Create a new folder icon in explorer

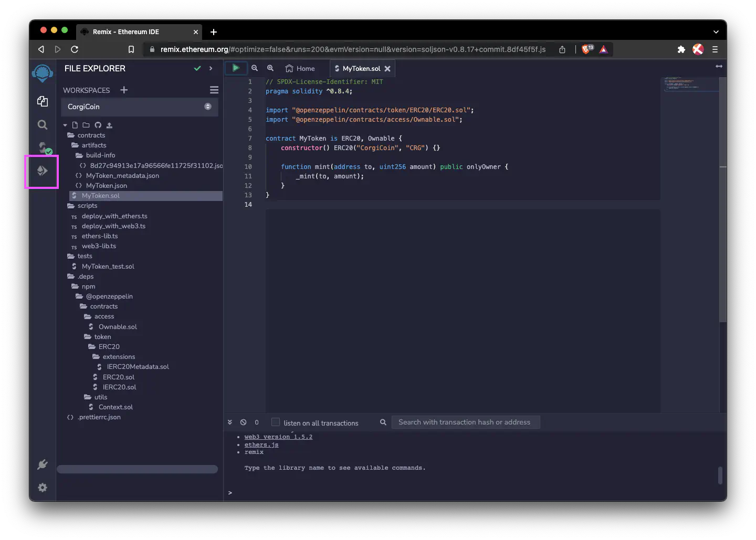pyautogui.click(x=86, y=125)
